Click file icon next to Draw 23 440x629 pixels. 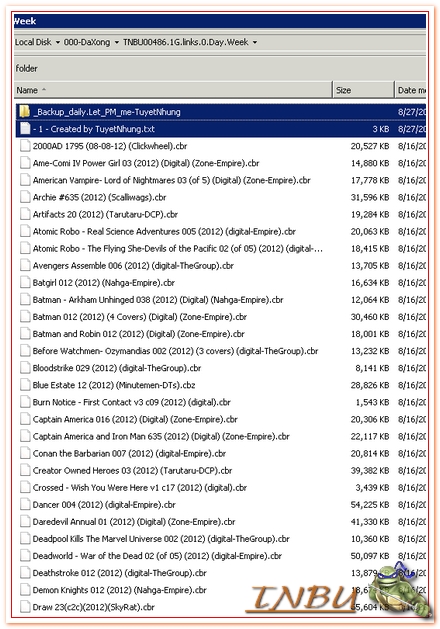coord(25,607)
